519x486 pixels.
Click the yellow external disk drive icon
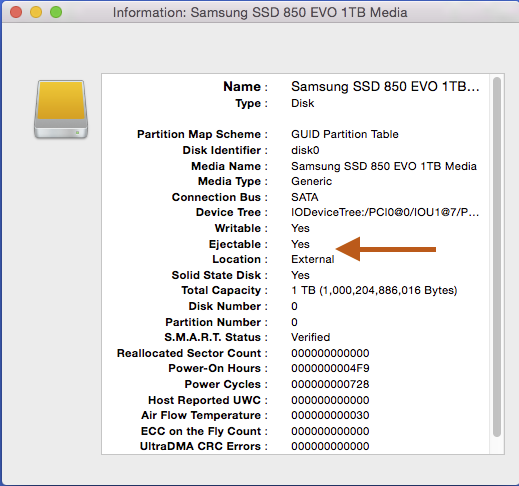point(61,109)
